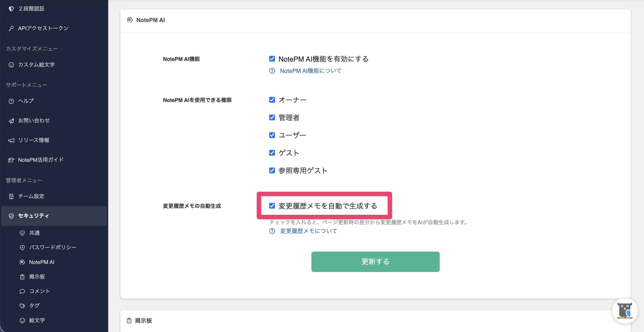This screenshot has width=644, height=332.
Task: Click the graduation cap icon for NotePM活用ガイド
Action: (x=11, y=160)
